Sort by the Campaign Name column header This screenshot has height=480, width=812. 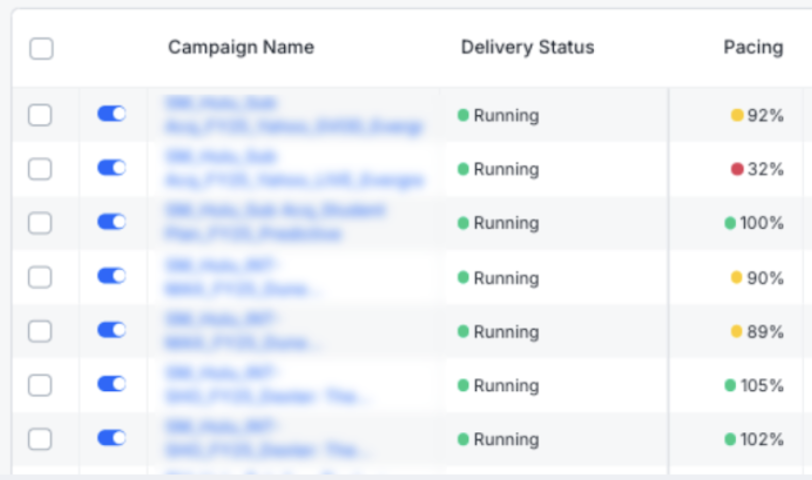coord(241,48)
